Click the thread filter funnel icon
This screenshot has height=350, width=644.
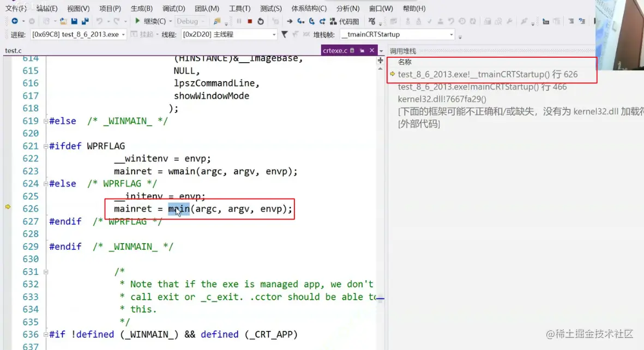[284, 34]
